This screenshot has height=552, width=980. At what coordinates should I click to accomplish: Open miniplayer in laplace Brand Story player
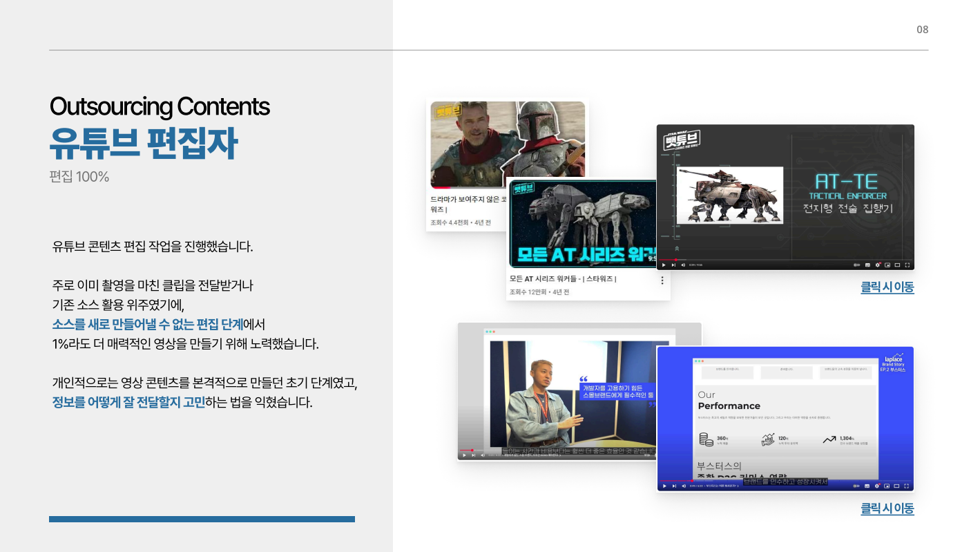pyautogui.click(x=887, y=486)
